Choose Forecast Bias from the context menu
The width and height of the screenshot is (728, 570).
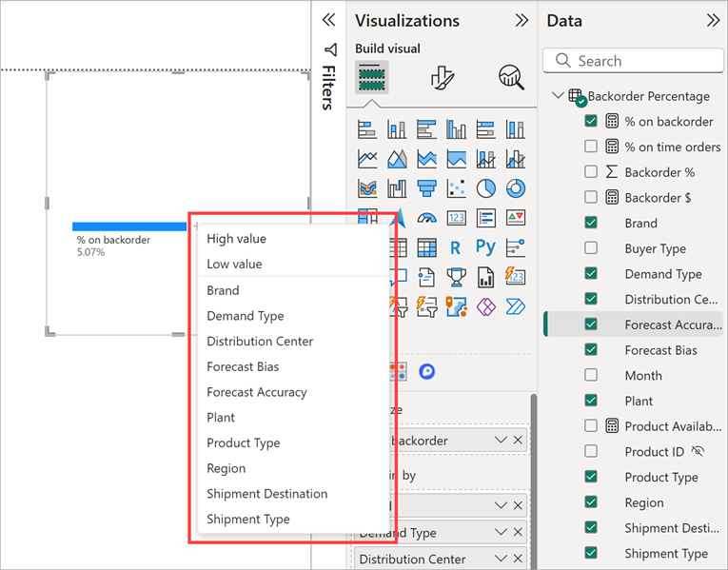click(x=243, y=366)
